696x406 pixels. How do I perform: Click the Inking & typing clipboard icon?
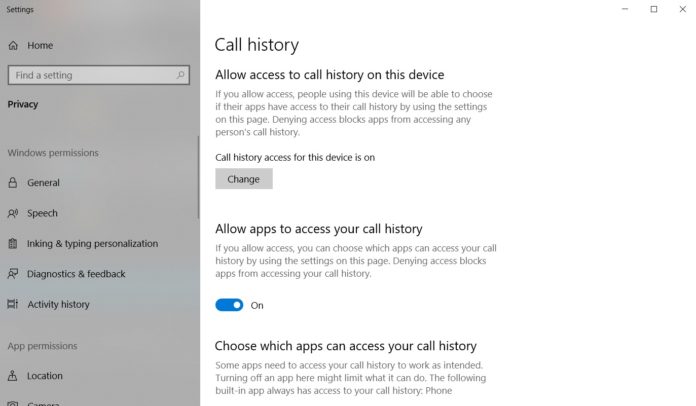(13, 243)
